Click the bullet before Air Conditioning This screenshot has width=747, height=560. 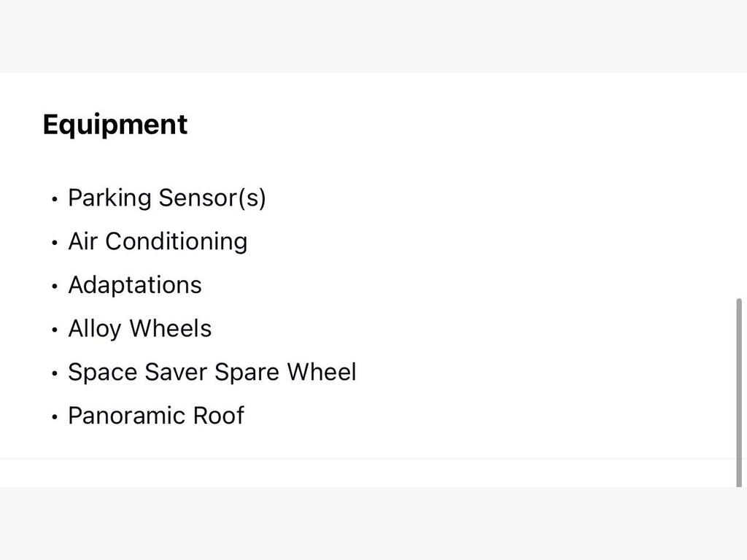[54, 243]
